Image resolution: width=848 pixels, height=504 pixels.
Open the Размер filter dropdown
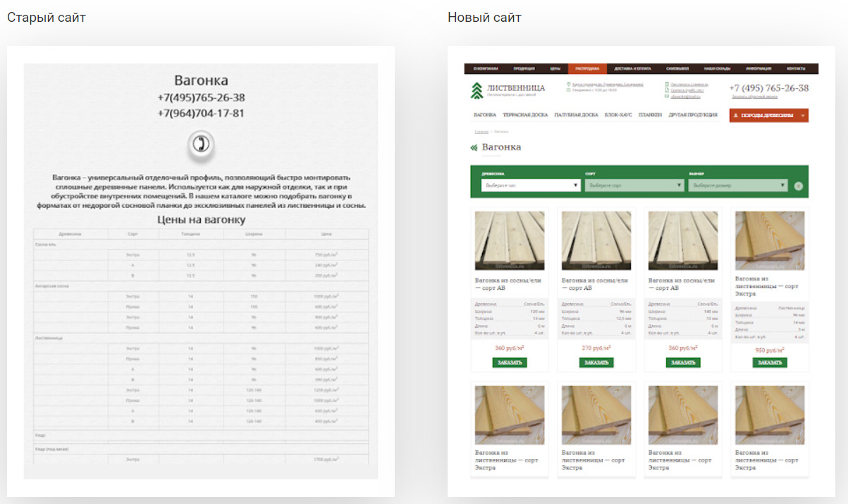click(738, 185)
